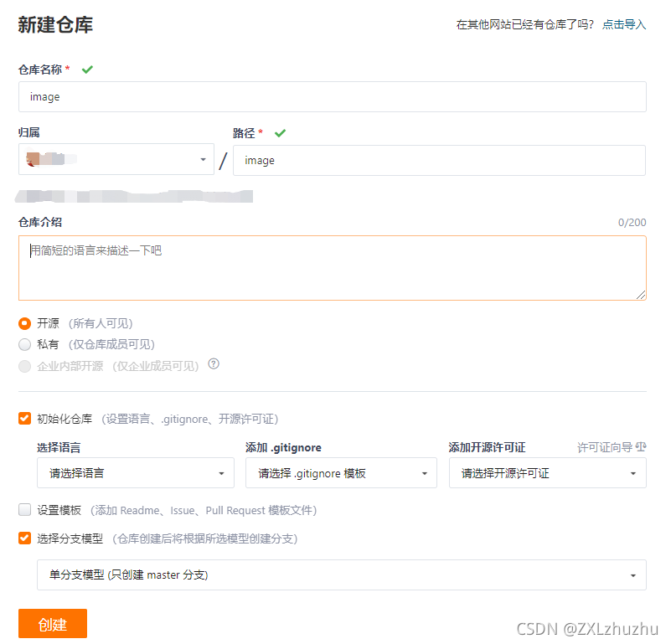Click the 添加 .gitignore field label
This screenshot has height=644, width=671.
coord(283,447)
